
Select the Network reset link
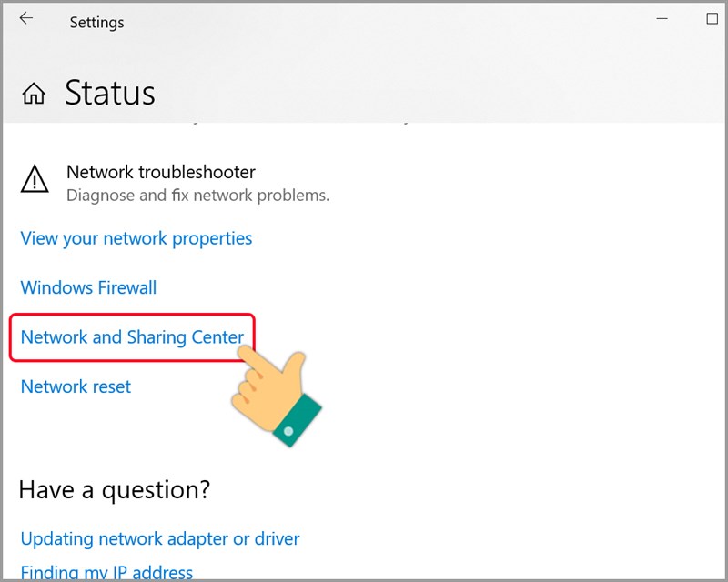pyautogui.click(x=76, y=386)
